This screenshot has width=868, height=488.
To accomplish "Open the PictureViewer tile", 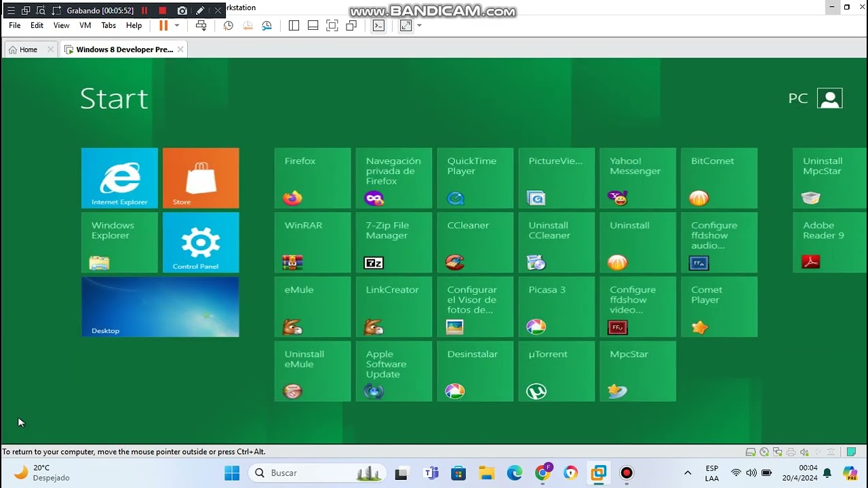I will (x=557, y=178).
